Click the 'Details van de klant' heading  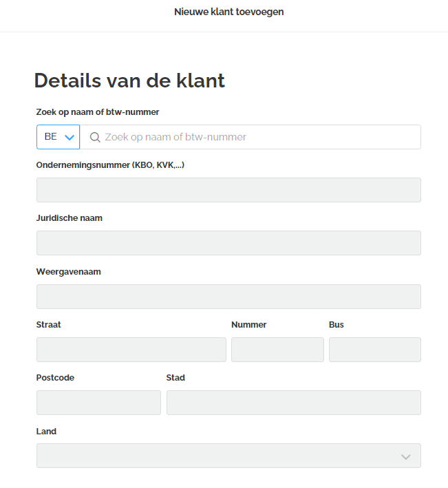[129, 81]
